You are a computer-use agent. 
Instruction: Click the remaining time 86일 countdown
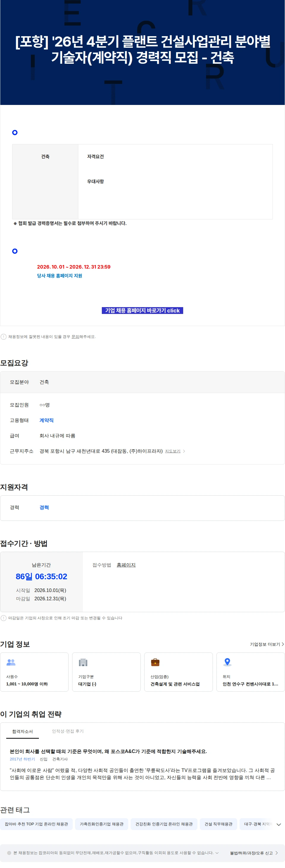42,576
